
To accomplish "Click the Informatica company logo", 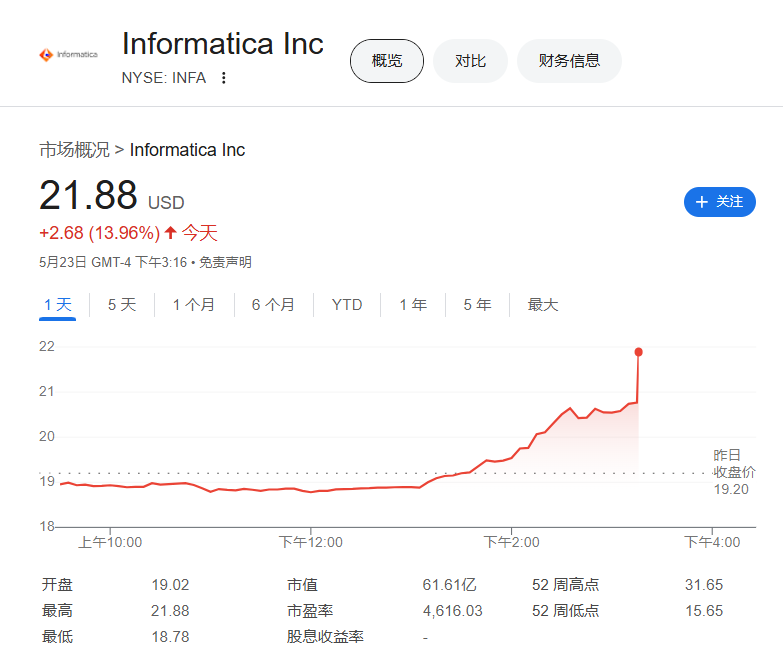I will (69, 55).
